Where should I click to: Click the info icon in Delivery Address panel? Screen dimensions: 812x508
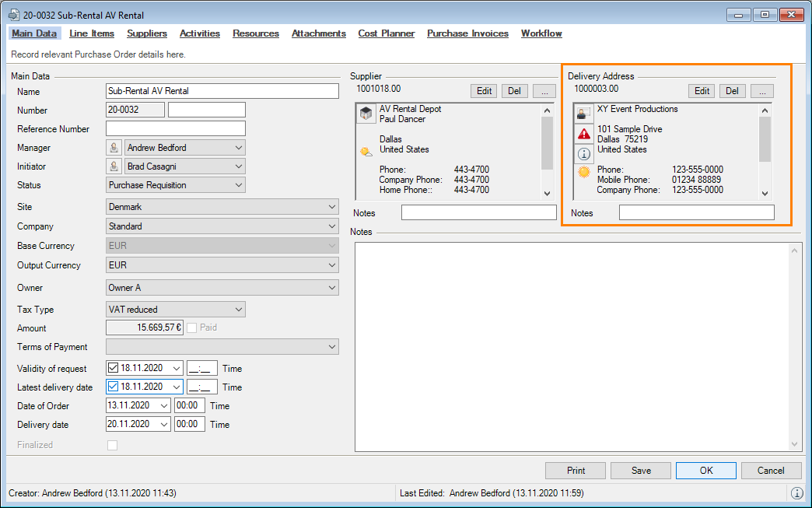584,153
